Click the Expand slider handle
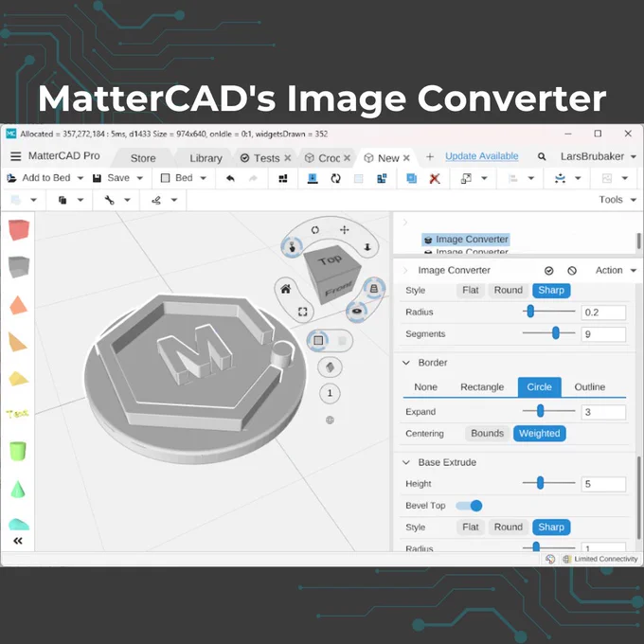The height and width of the screenshot is (644, 644). click(541, 411)
